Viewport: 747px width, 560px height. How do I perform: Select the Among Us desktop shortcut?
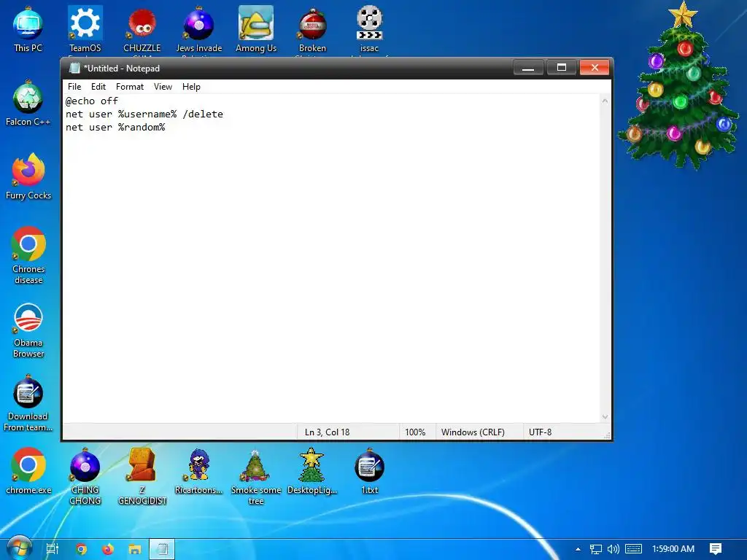pyautogui.click(x=256, y=28)
